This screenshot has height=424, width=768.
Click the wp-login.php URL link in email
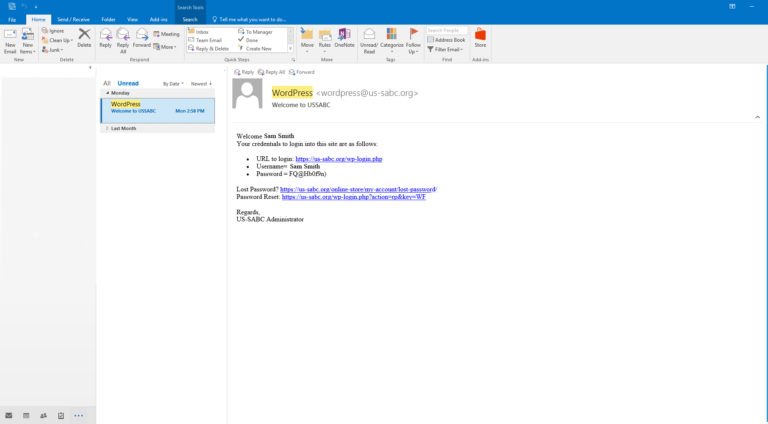tap(338, 159)
